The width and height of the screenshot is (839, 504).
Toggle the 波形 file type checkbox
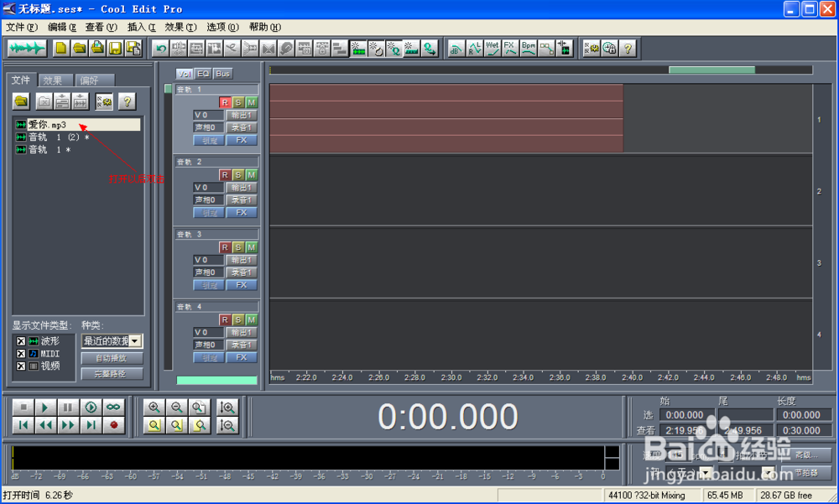click(21, 340)
